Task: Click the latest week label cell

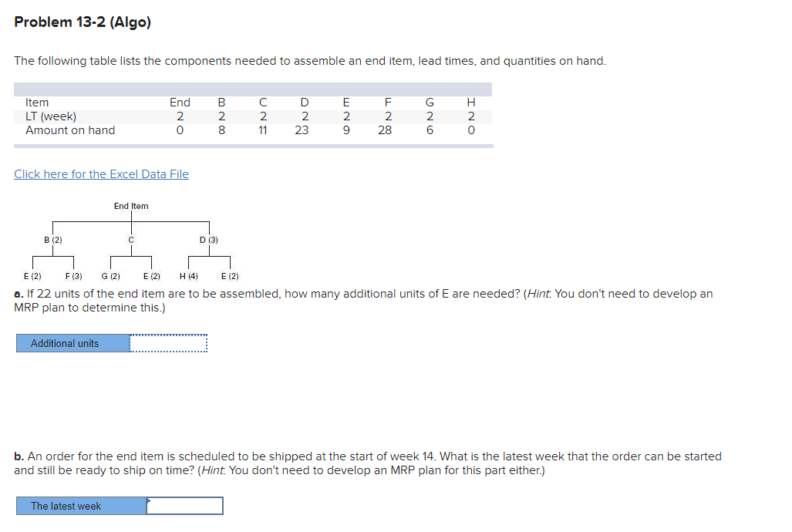Action: (66, 506)
